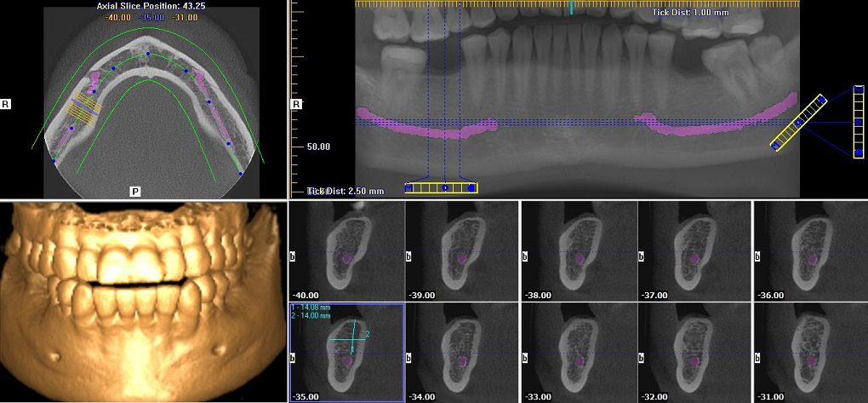Grab the M handle on horizontal slab widget

[409, 188]
